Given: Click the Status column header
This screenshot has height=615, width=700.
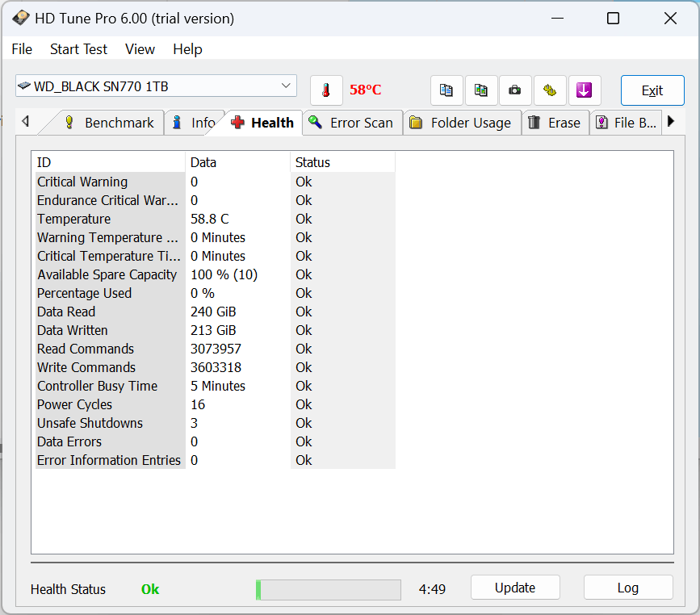Looking at the screenshot, I should pos(343,162).
